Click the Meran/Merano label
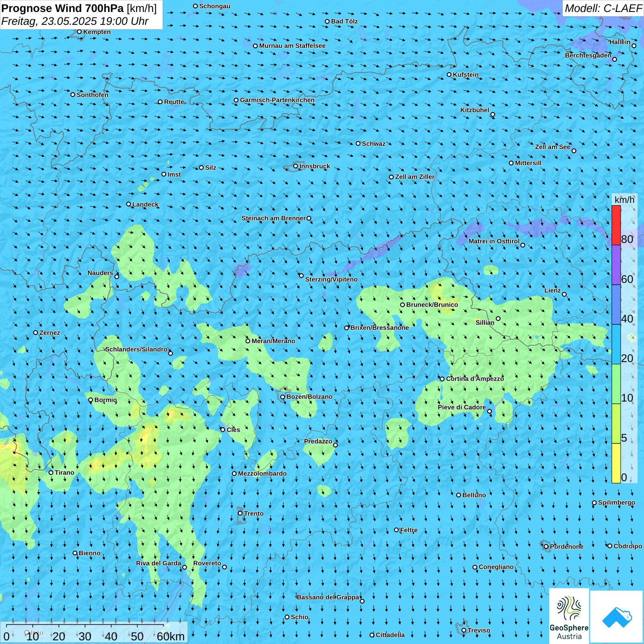The width and height of the screenshot is (644, 644). [273, 341]
